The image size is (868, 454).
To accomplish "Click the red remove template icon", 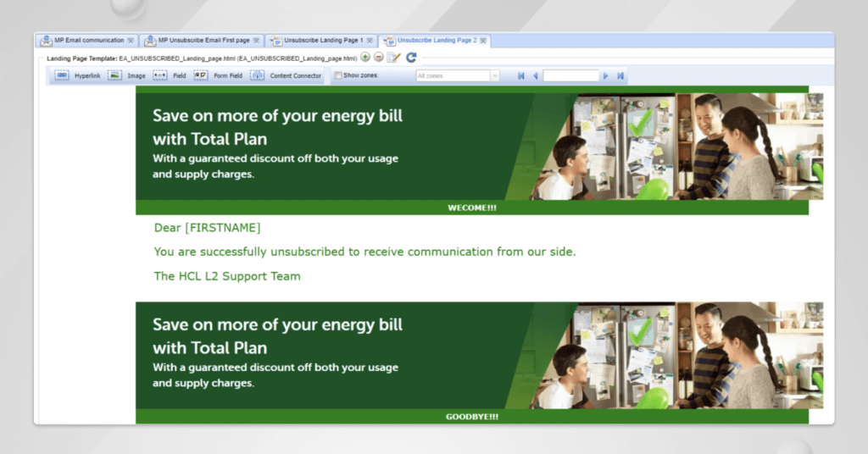I will point(378,58).
